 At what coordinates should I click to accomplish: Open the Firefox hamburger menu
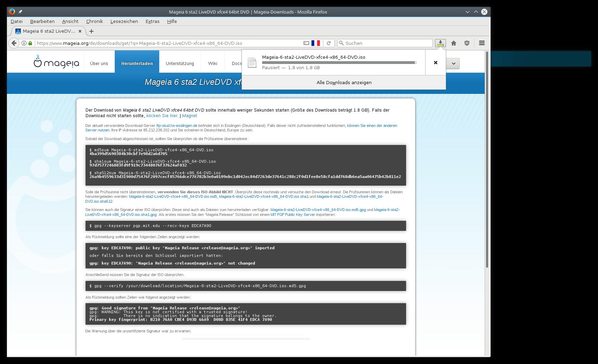tap(482, 43)
